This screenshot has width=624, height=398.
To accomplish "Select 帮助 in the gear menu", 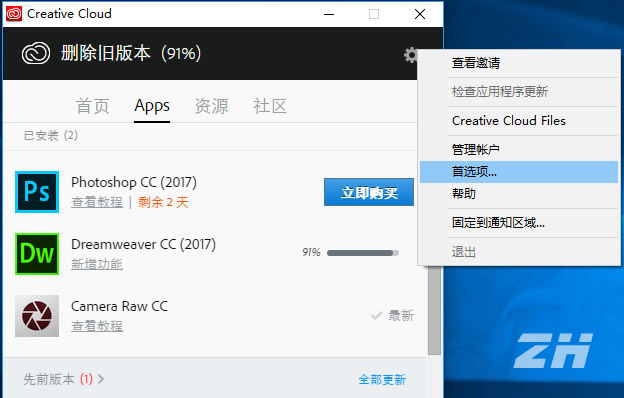I will [x=519, y=194].
